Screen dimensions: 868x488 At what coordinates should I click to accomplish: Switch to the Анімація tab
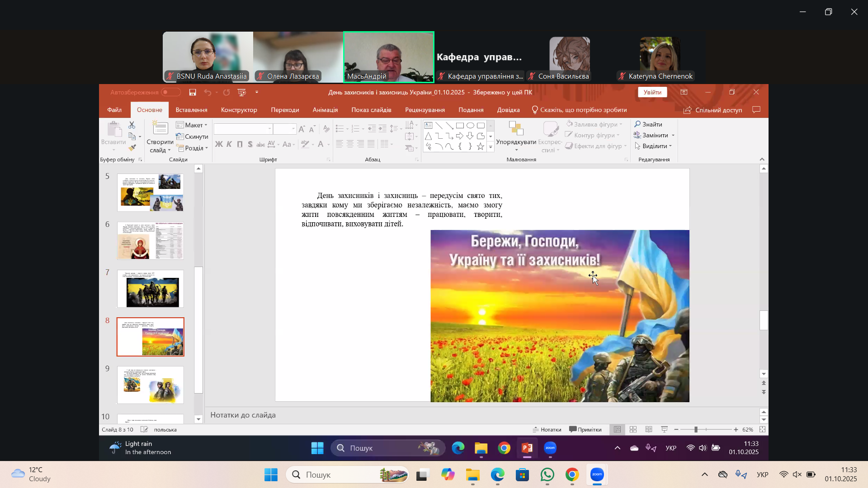pos(325,110)
